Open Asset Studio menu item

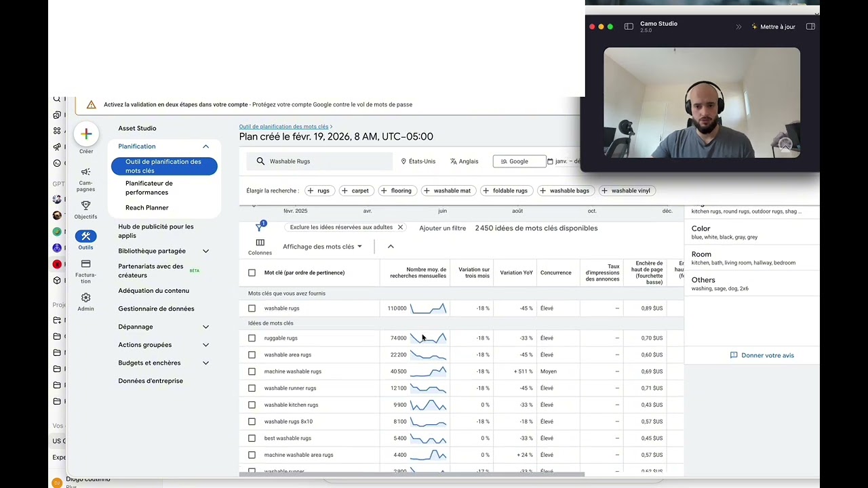[137, 128]
